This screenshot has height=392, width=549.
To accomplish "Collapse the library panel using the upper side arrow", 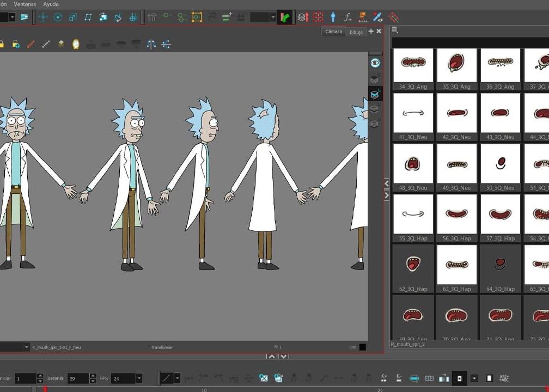I will 387,183.
